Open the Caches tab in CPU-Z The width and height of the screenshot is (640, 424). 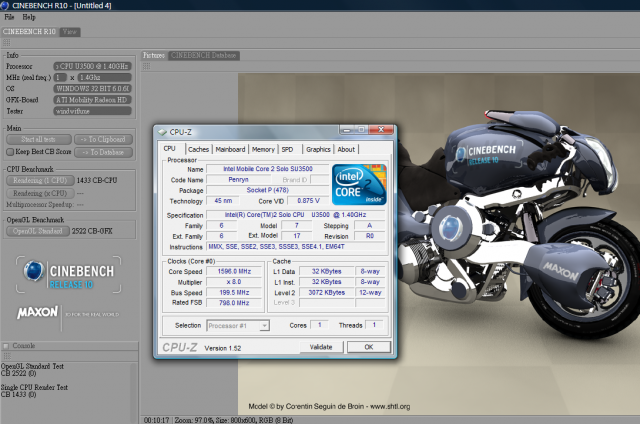pyautogui.click(x=198, y=149)
